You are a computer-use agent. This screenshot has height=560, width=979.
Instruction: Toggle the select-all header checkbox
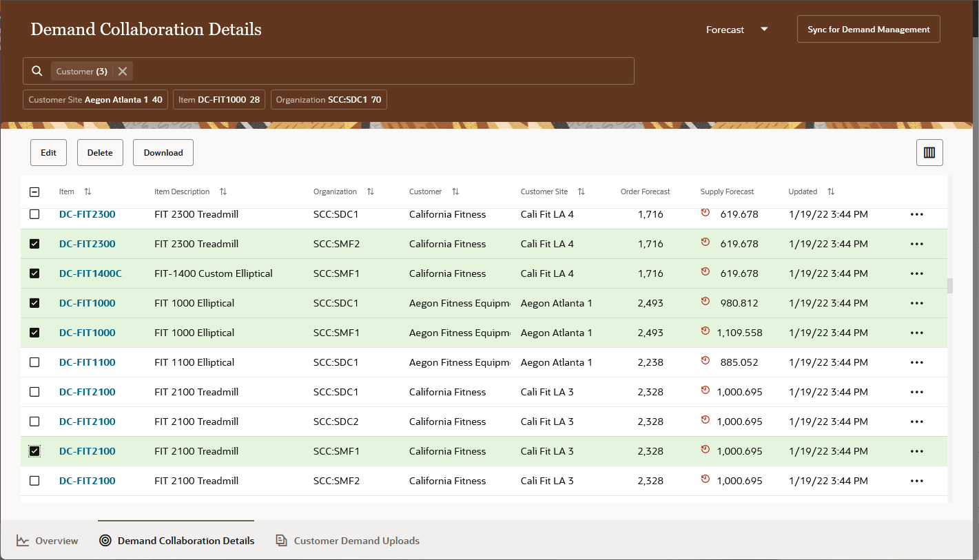[34, 192]
